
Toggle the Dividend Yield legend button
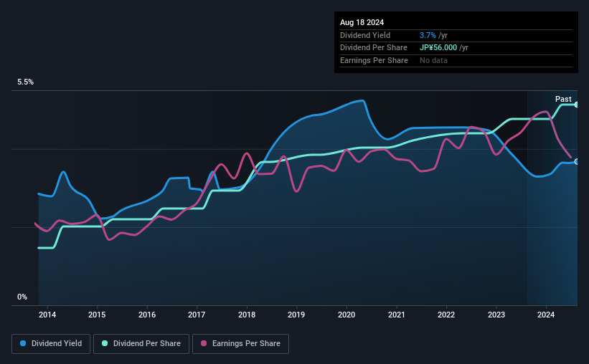pos(51,344)
